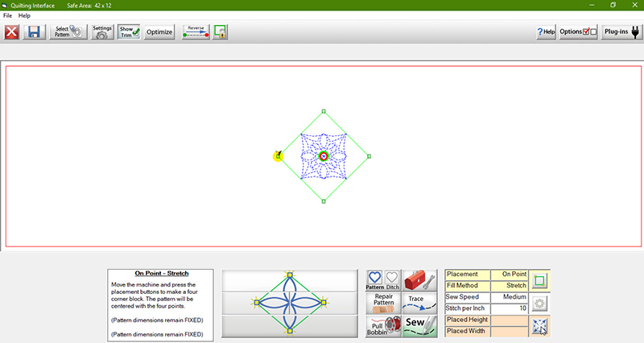644x343 pixels.
Task: Open Select Pattern tool
Action: [x=68, y=32]
